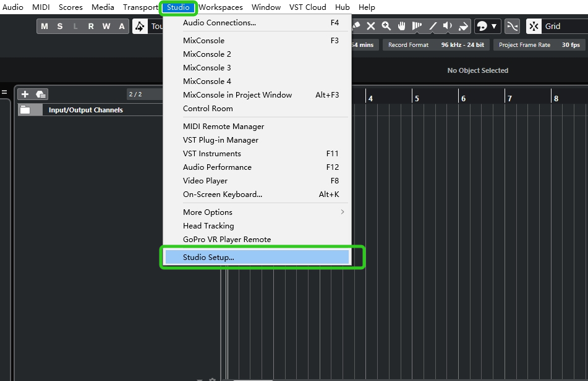Open the Audio menu
The image size is (588, 381).
tap(13, 7)
